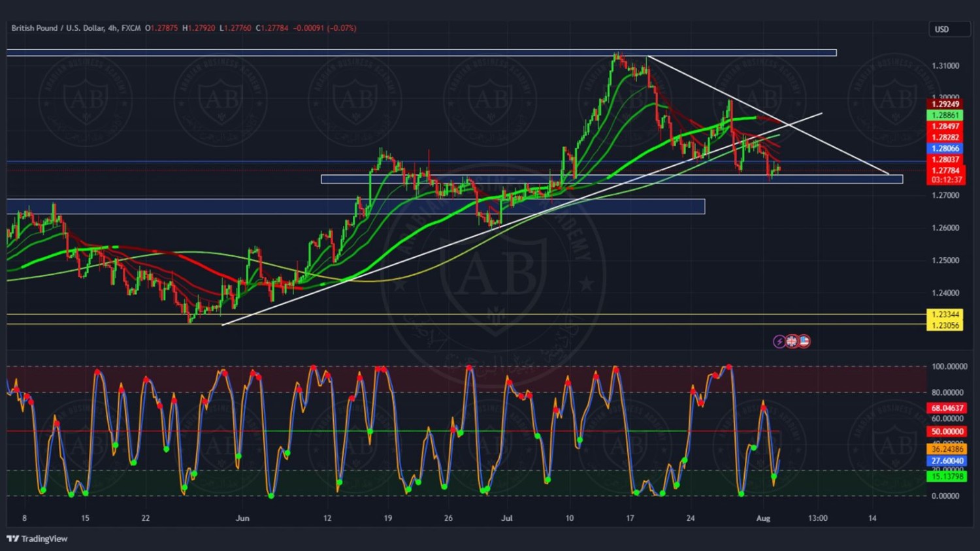Image resolution: width=980 pixels, height=551 pixels.
Task: Click the yellow 1.23056 price label
Action: (945, 325)
